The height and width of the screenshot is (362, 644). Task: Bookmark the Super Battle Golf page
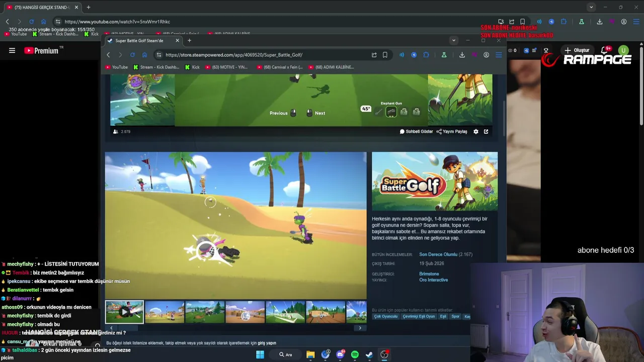coord(385,55)
